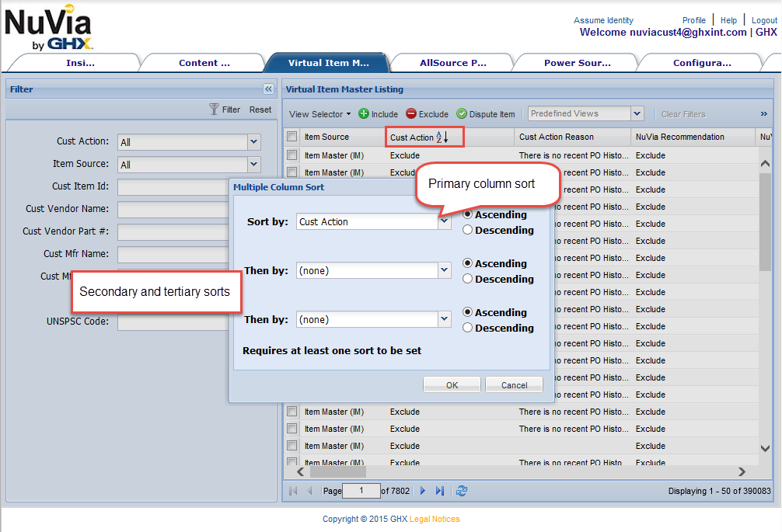Click the Cust Action Reason column header
782x532 pixels.
[572, 137]
